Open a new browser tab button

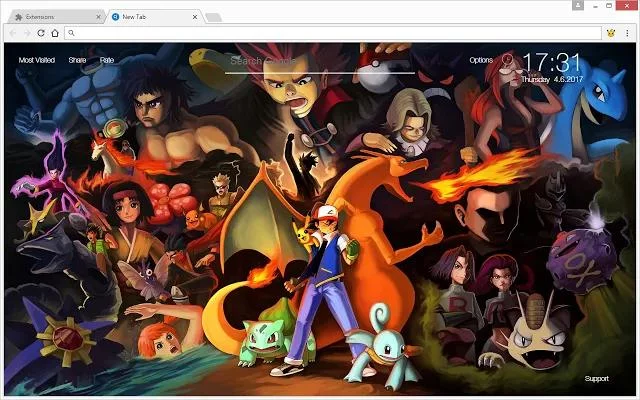[213, 17]
